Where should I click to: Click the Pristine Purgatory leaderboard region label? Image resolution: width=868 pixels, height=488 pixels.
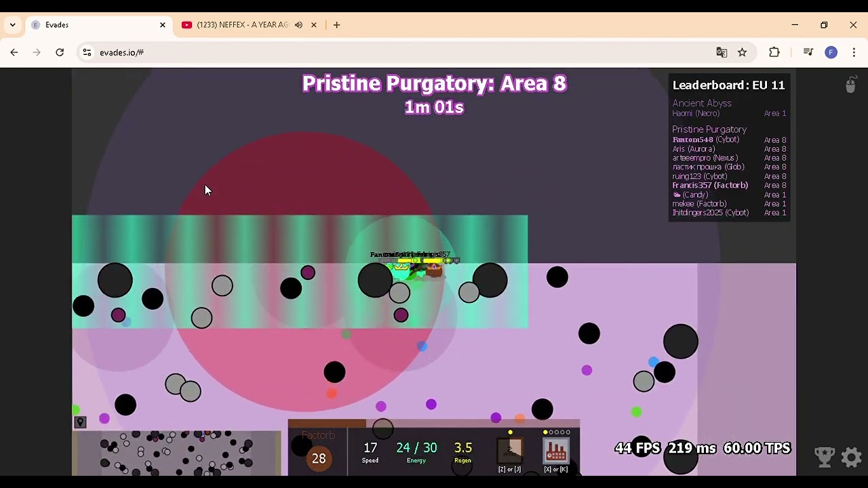click(x=709, y=129)
